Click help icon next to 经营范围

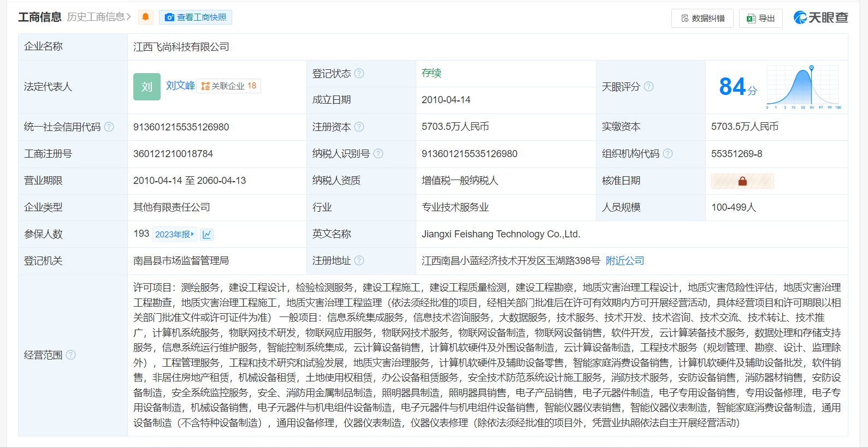tap(71, 355)
